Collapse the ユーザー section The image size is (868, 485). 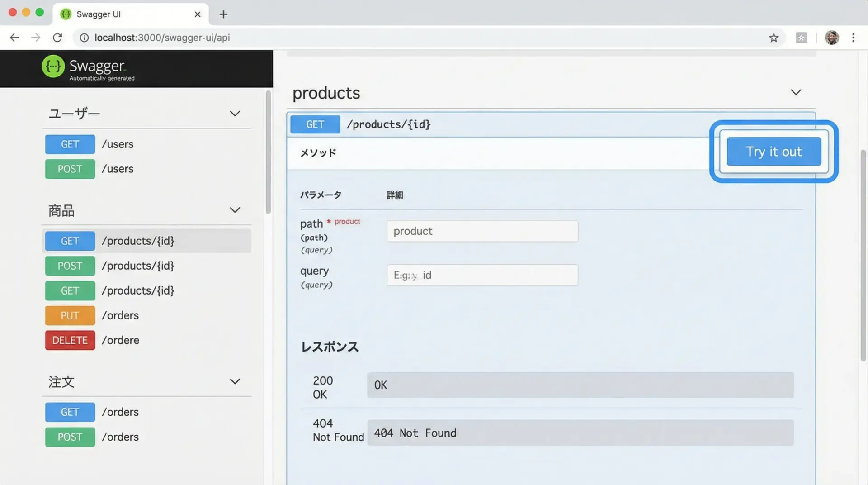pos(235,114)
